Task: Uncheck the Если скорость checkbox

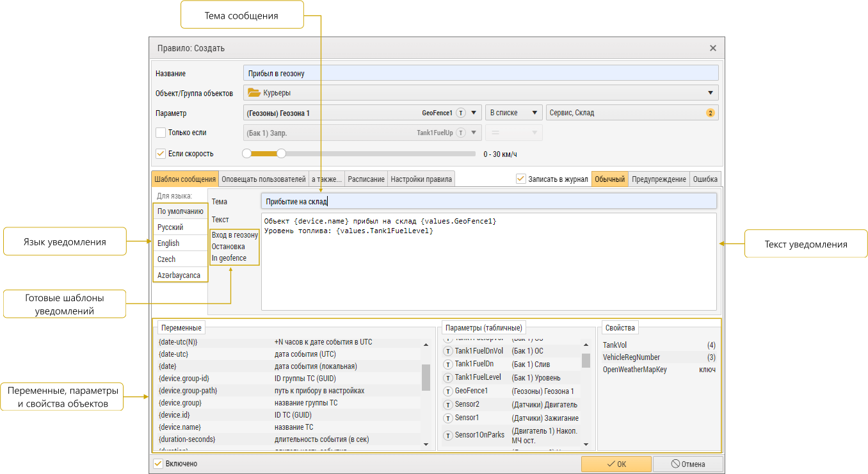Action: (x=161, y=154)
